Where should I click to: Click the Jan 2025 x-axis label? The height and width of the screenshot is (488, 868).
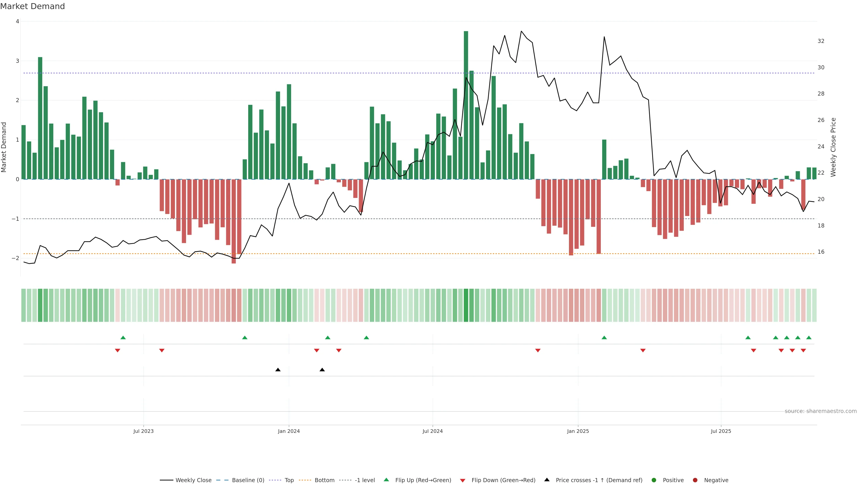coord(578,431)
